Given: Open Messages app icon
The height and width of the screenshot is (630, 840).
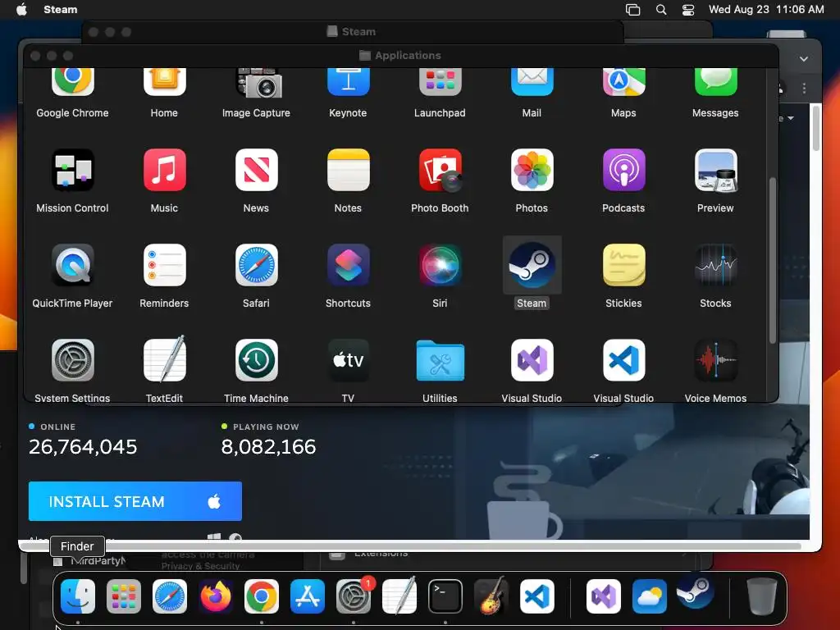Looking at the screenshot, I should click(x=715, y=81).
